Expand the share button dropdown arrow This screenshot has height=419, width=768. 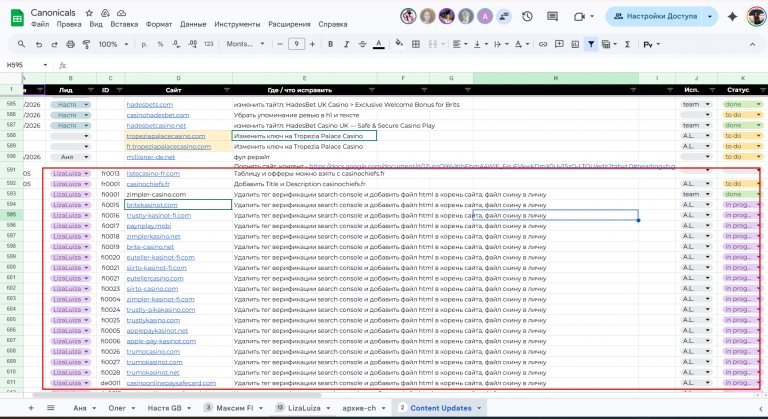(x=710, y=16)
